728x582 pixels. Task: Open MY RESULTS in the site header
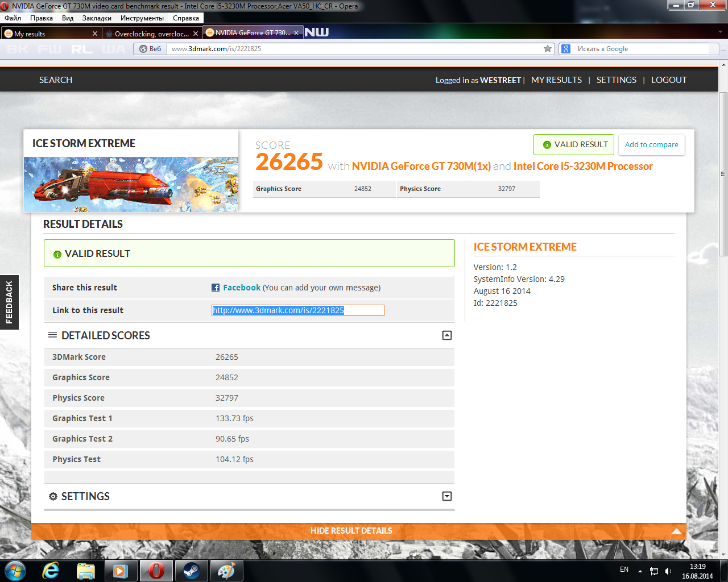[x=556, y=80]
